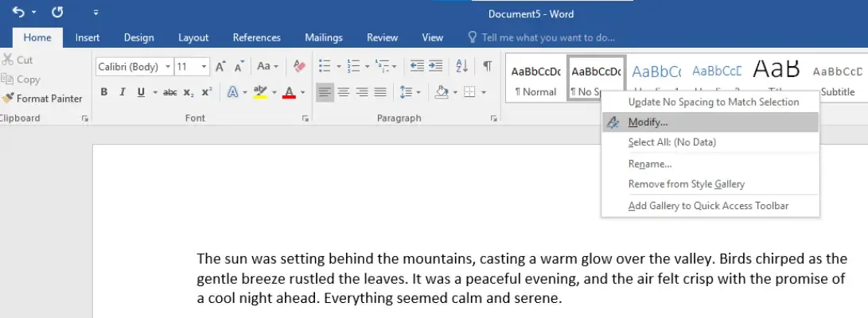Open the Review tab

[x=382, y=37]
